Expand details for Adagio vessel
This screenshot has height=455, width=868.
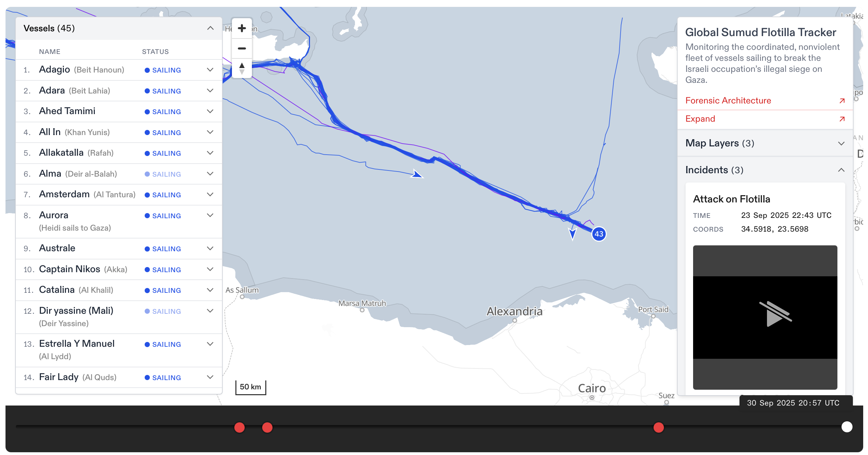click(x=210, y=70)
